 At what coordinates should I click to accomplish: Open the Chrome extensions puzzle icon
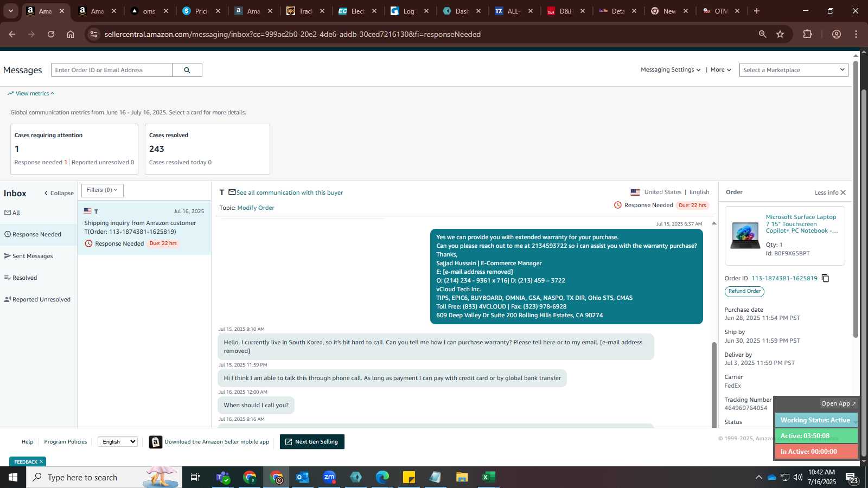tap(808, 34)
